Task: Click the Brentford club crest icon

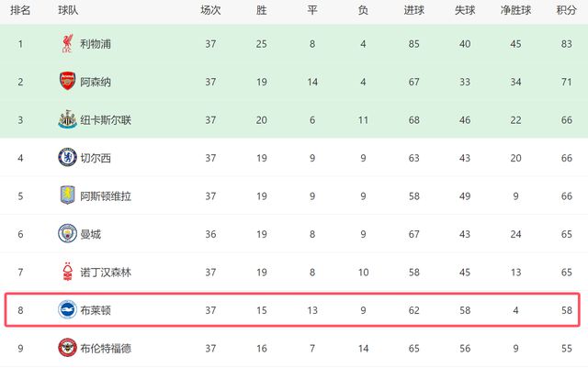Action: coord(66,349)
